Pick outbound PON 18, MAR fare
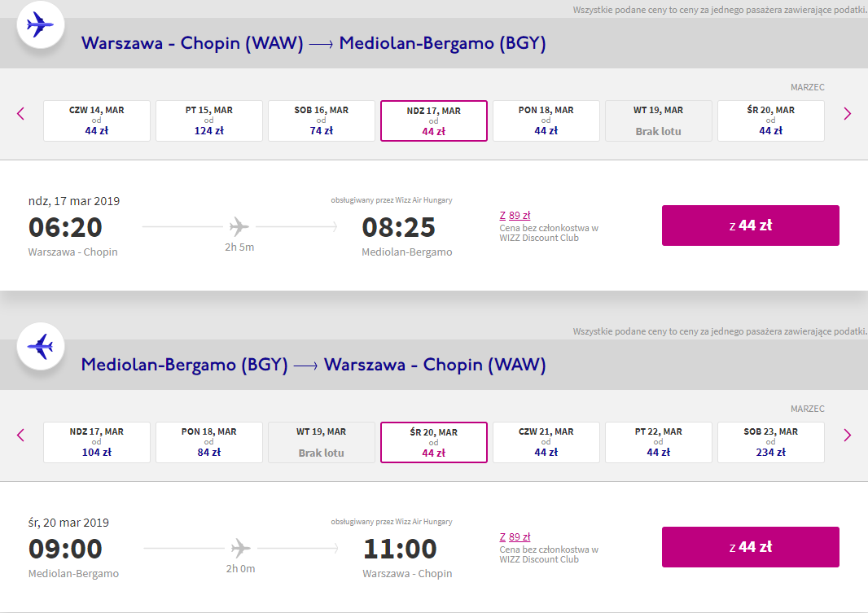The height and width of the screenshot is (613, 868). click(546, 120)
